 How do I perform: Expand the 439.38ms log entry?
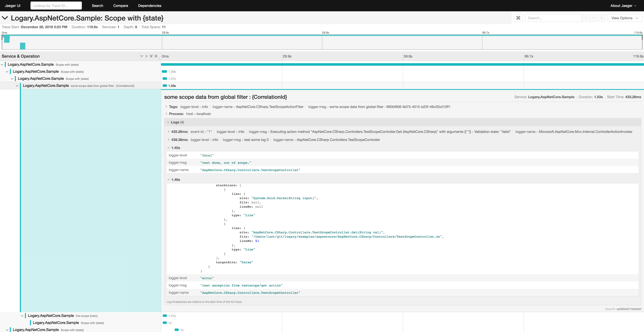[x=168, y=140]
